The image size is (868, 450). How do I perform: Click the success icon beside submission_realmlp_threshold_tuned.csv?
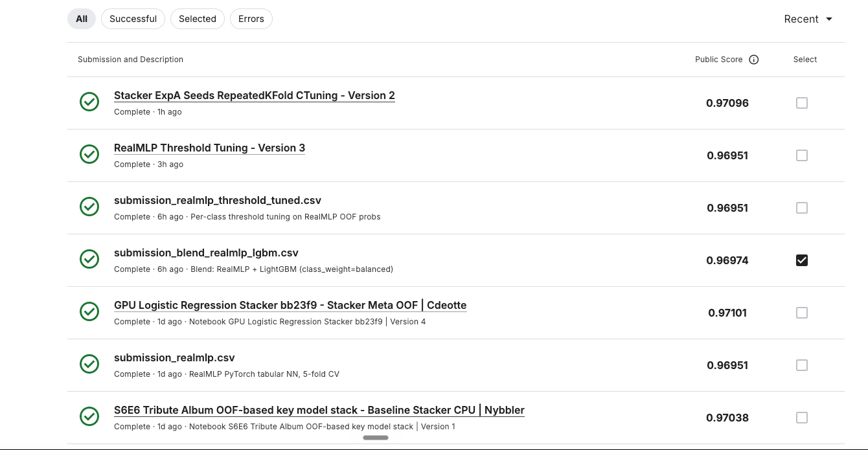[x=89, y=207]
